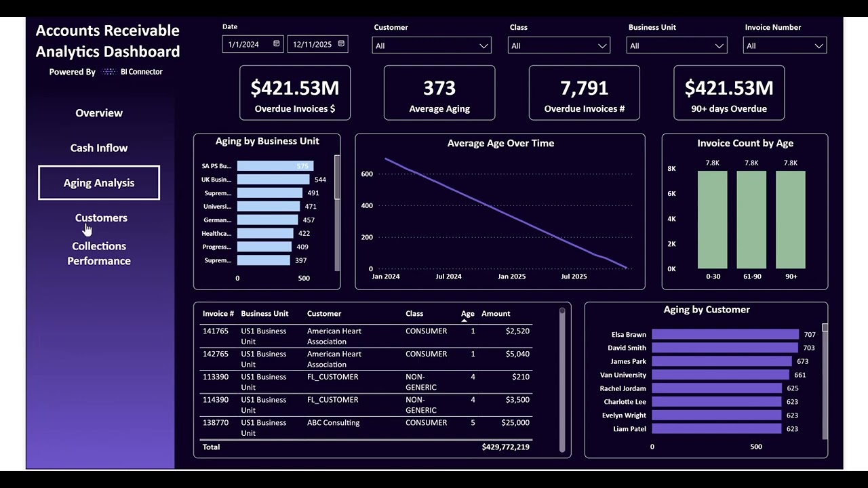
Task: Click the Overdue Invoices # card 7,791
Action: tap(585, 93)
